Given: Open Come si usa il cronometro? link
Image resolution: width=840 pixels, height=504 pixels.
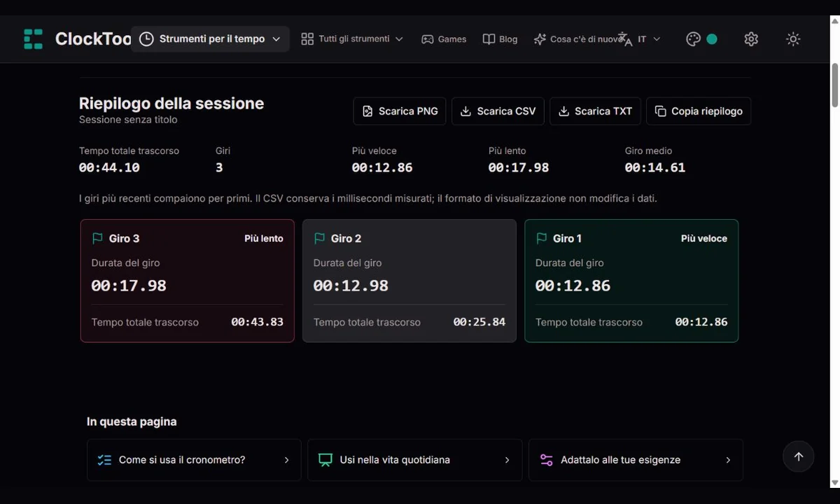Looking at the screenshot, I should tap(194, 460).
